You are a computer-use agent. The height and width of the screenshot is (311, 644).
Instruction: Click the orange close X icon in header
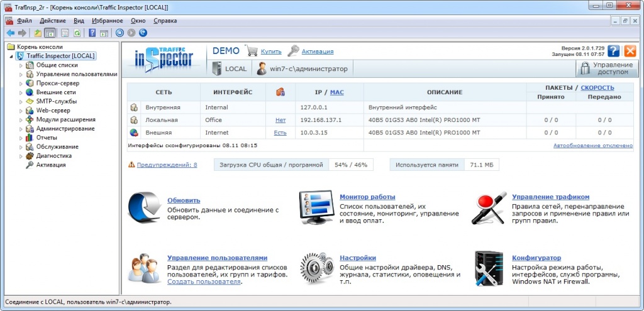point(630,51)
